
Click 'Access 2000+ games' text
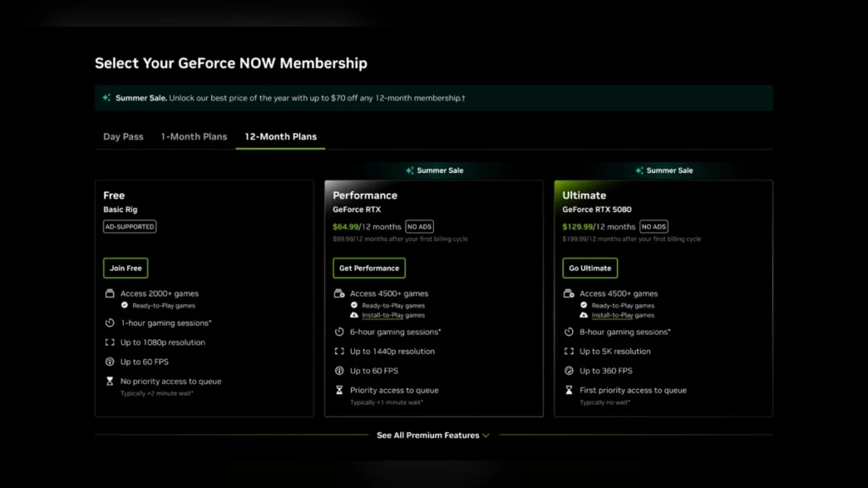coord(159,294)
